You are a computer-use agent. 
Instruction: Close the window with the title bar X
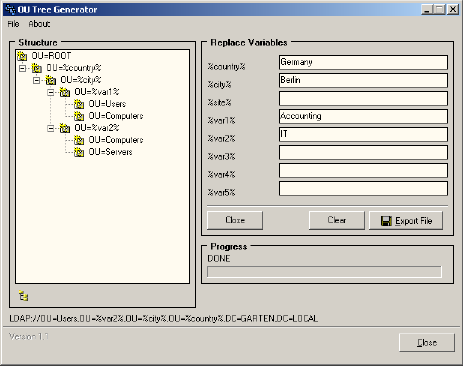[453, 9]
